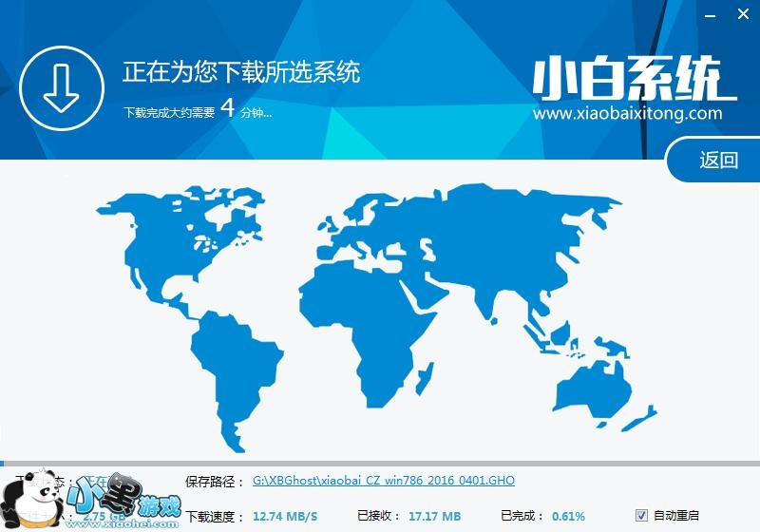Click the received amount 17.17 MB
760x532 pixels.
[434, 517]
